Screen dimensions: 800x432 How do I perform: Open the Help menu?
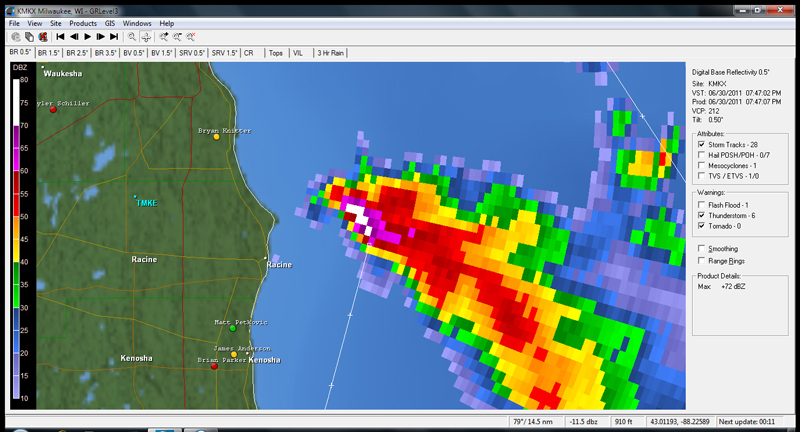(x=166, y=23)
